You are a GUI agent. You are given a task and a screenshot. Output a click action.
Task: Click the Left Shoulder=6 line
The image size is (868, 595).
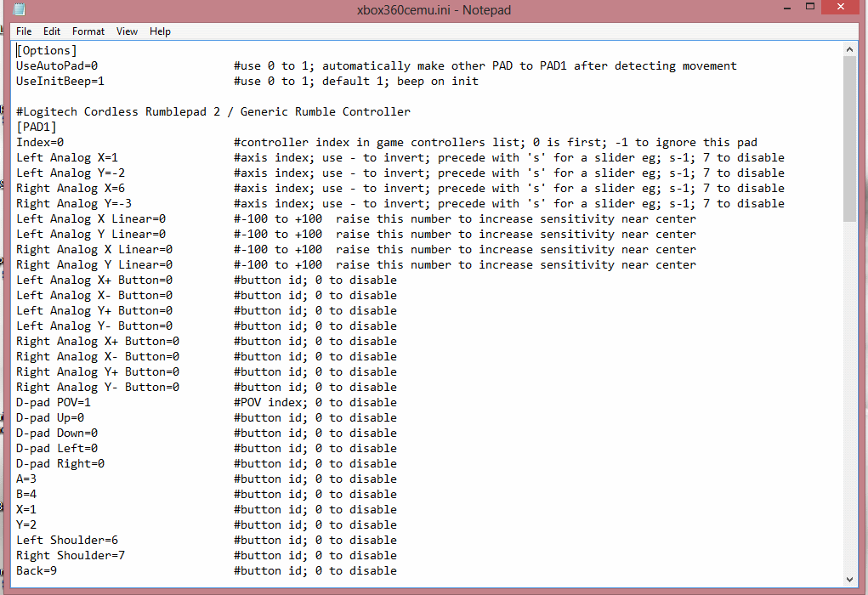click(x=67, y=541)
